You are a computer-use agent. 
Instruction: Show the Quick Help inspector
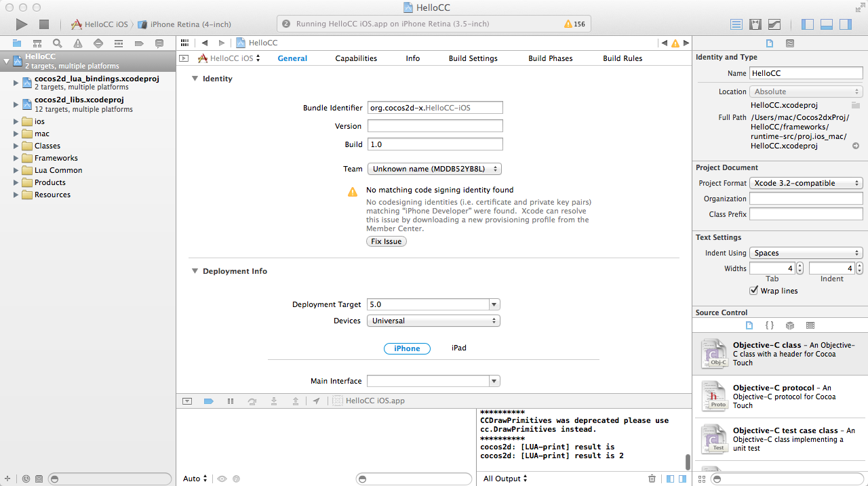tap(790, 43)
